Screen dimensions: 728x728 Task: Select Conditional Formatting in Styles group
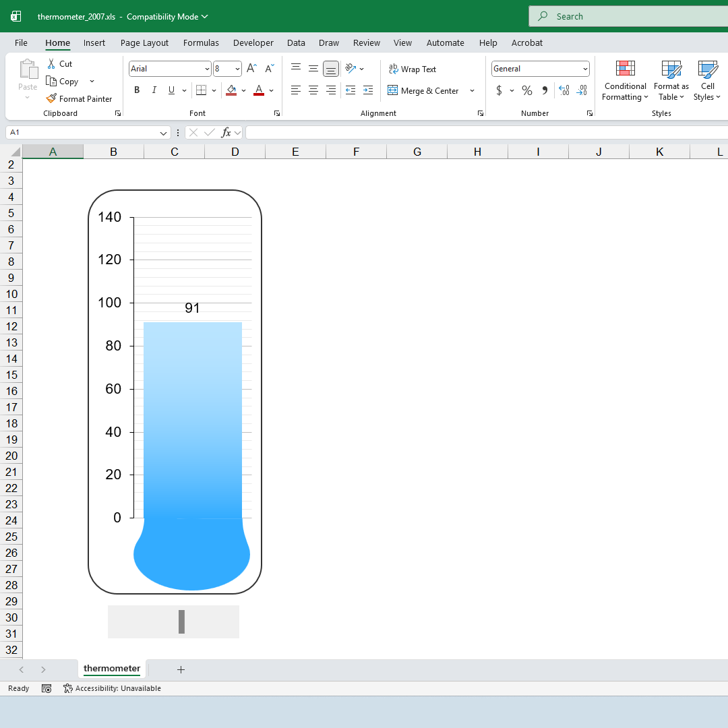pos(625,81)
